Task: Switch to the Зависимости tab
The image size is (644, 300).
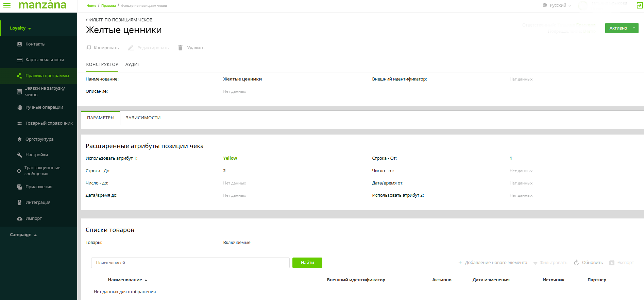Action: (143, 118)
